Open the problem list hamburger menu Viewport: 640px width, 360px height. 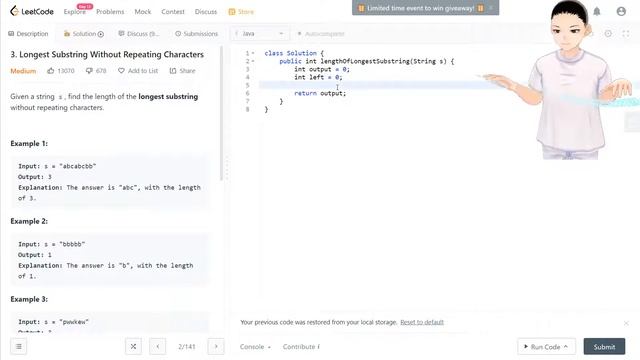[x=19, y=347]
